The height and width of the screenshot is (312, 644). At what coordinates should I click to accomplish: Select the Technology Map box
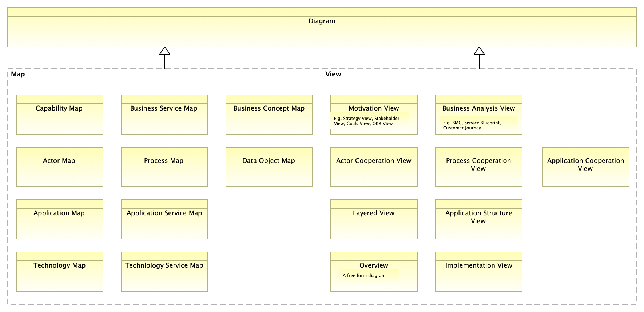pos(60,272)
